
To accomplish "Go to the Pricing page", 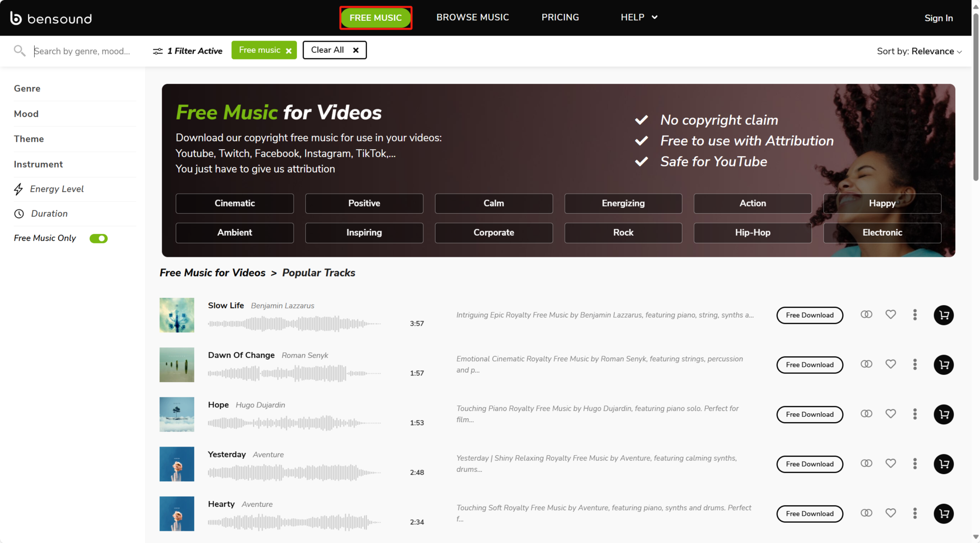I will [560, 17].
